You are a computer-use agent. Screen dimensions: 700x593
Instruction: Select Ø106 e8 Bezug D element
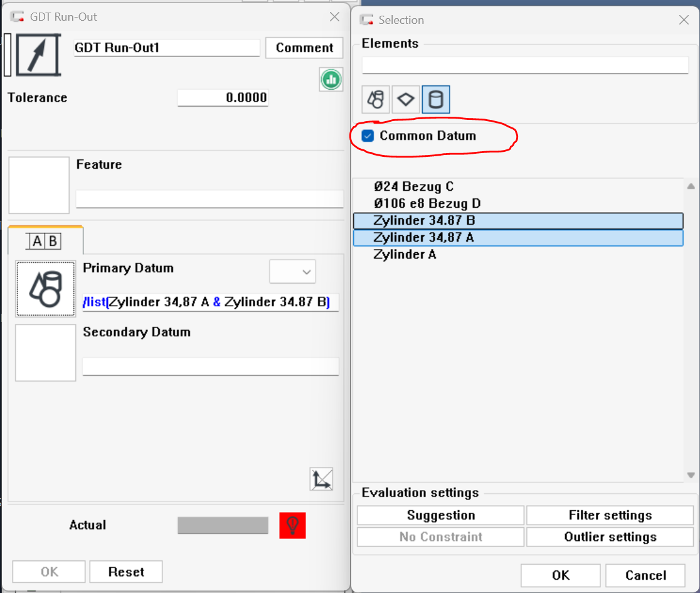pyautogui.click(x=427, y=204)
